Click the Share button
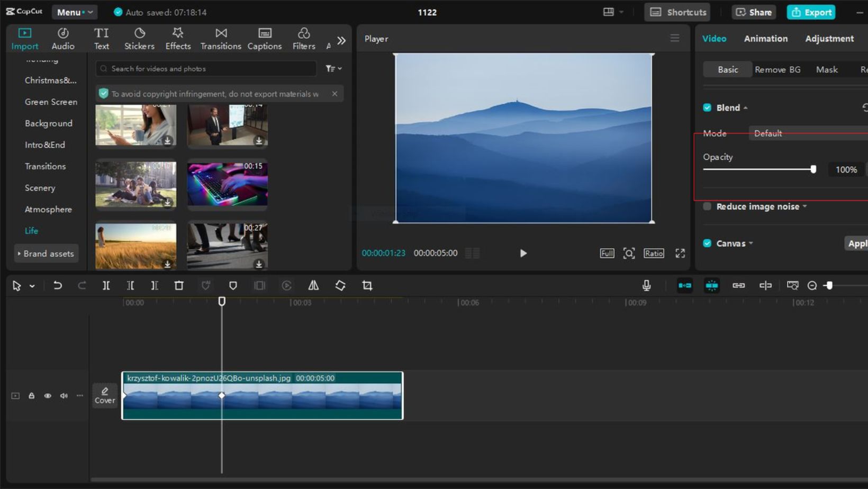The height and width of the screenshot is (489, 868). point(754,12)
